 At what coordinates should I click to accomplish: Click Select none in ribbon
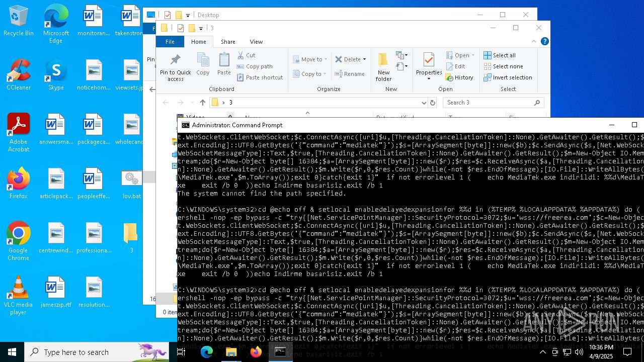pos(503,66)
